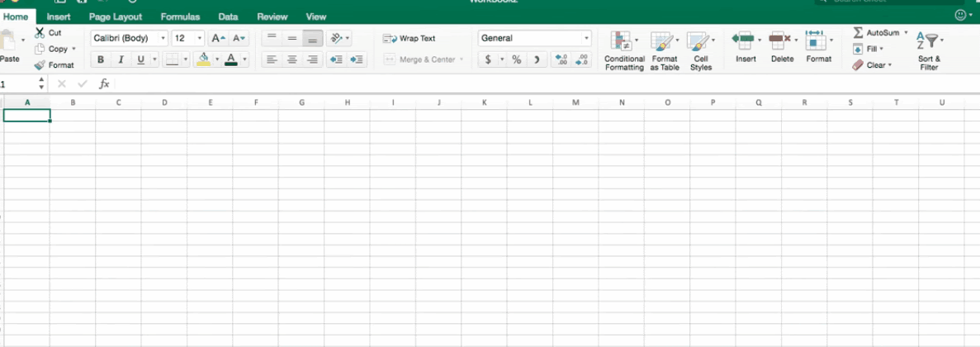
Task: Switch to the Data tab
Action: pyautogui.click(x=228, y=17)
